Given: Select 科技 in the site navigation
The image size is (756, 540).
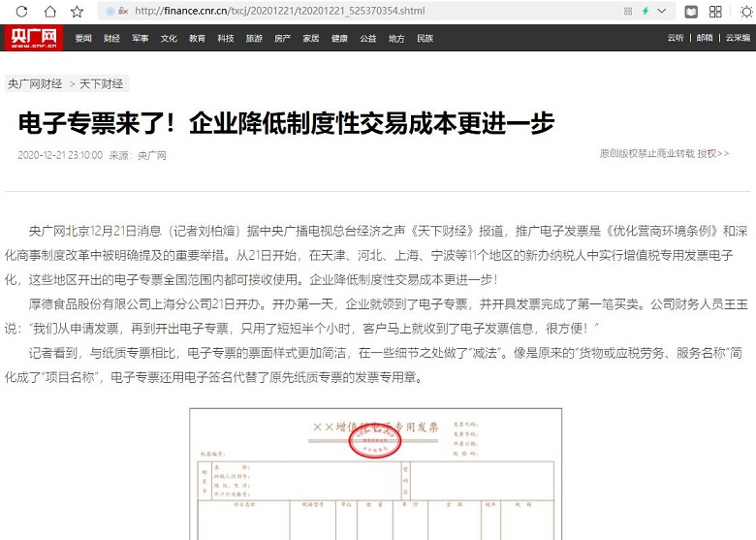Looking at the screenshot, I should [226, 39].
